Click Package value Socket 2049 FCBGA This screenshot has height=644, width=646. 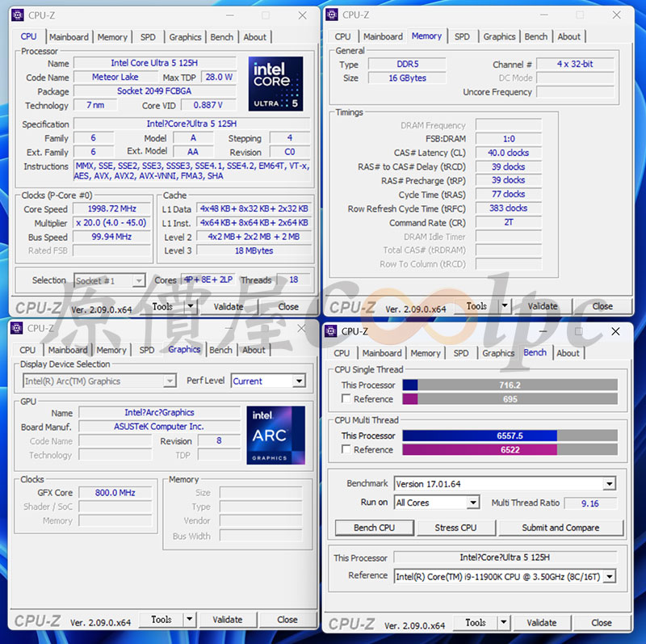[x=154, y=90]
